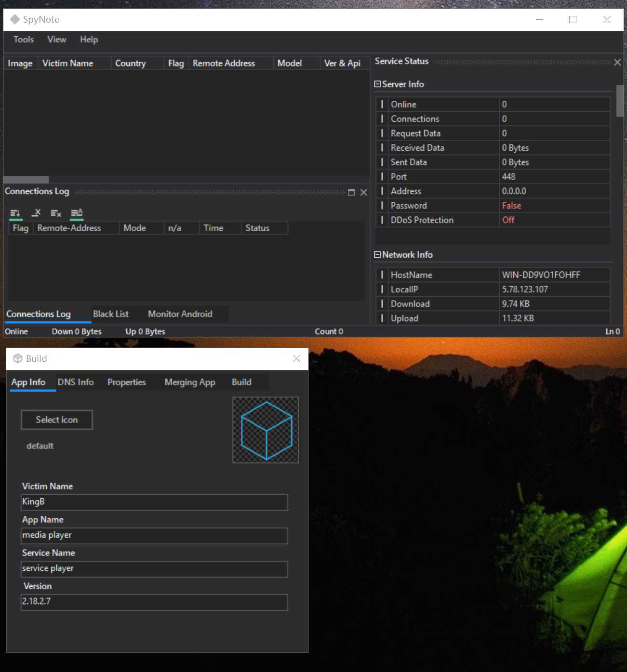
Task: Click the Country column header
Action: coord(130,63)
